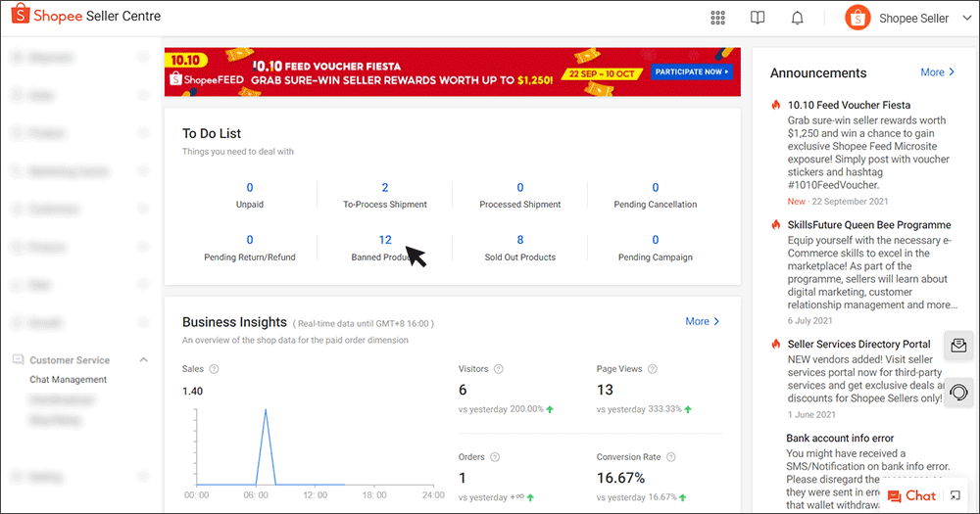
Task: Open the headset customer support icon
Action: click(958, 392)
